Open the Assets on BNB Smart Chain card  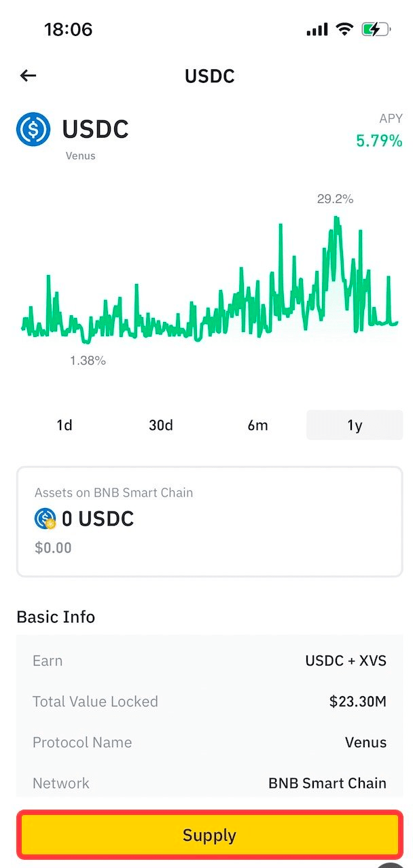209,521
